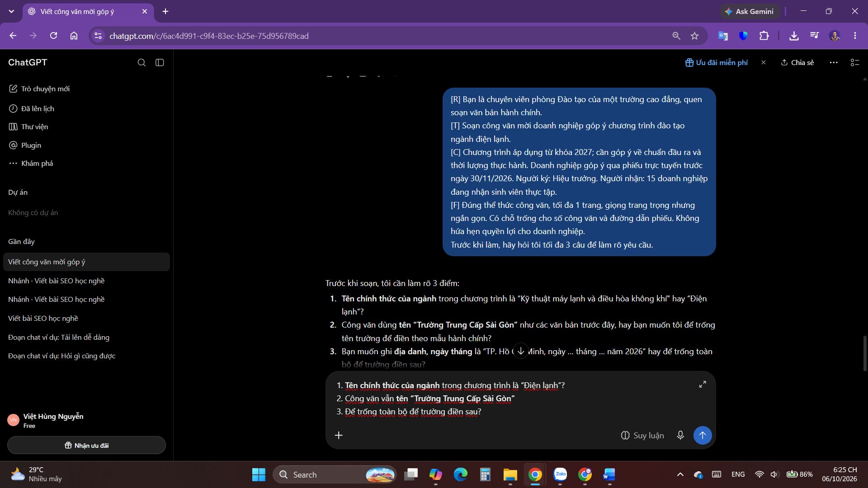Open a new browser tab with plus
Image resolution: width=868 pixels, height=488 pixels.
pos(165,11)
